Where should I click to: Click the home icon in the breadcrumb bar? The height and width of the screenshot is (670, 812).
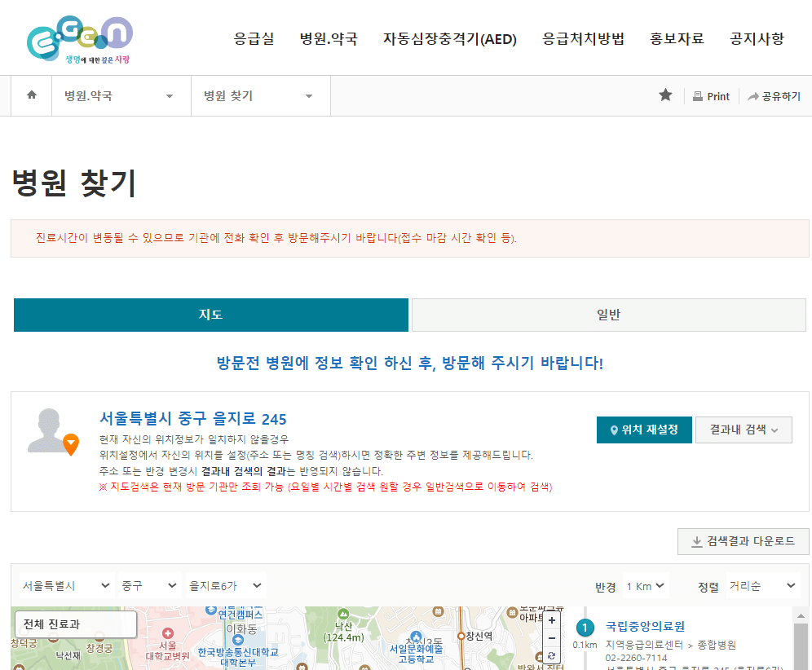(x=31, y=95)
